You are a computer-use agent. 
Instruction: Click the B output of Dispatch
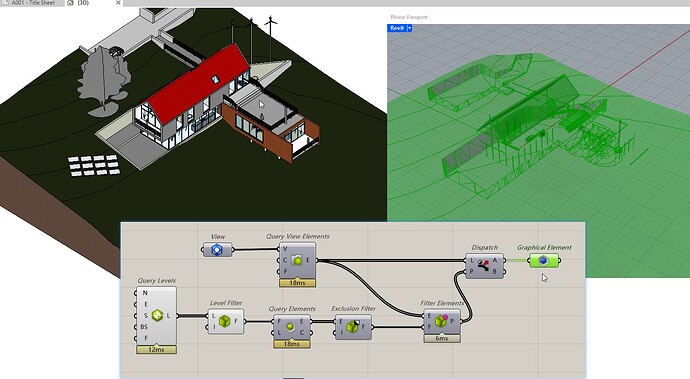pyautogui.click(x=495, y=272)
